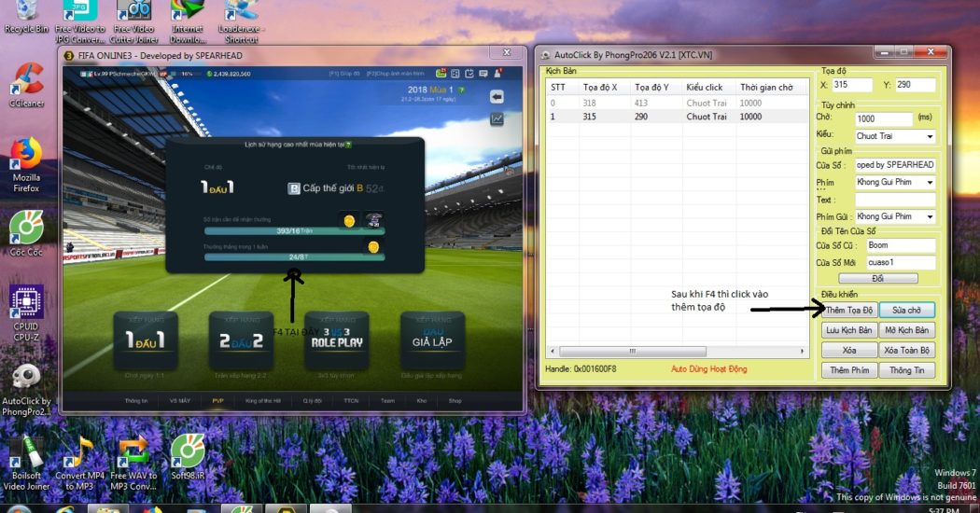Viewport: 980px width, 513px height.
Task: Open the Cốc Cốc browser icon
Action: [x=26, y=232]
